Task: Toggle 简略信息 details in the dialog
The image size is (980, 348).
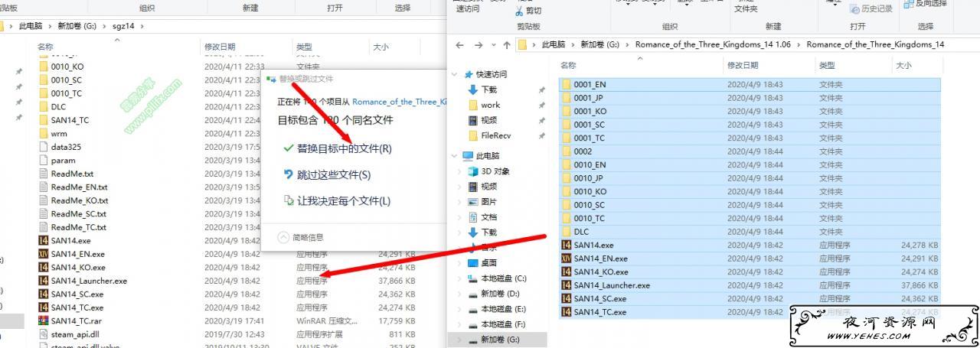Action: (x=301, y=237)
